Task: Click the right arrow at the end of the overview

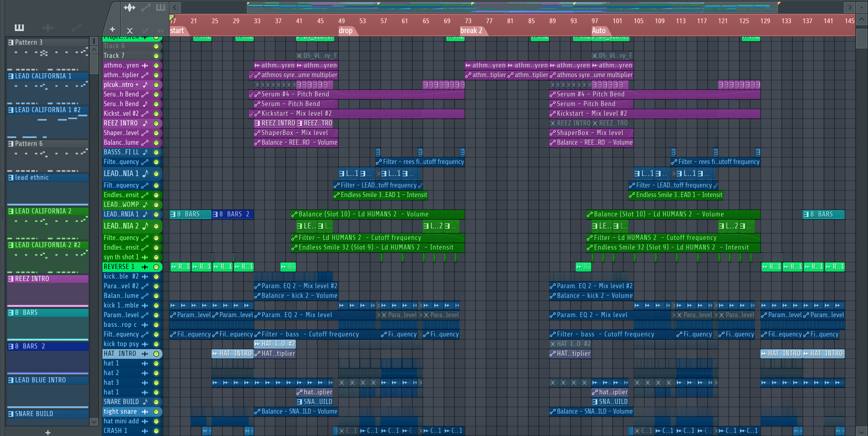Action: (x=850, y=7)
